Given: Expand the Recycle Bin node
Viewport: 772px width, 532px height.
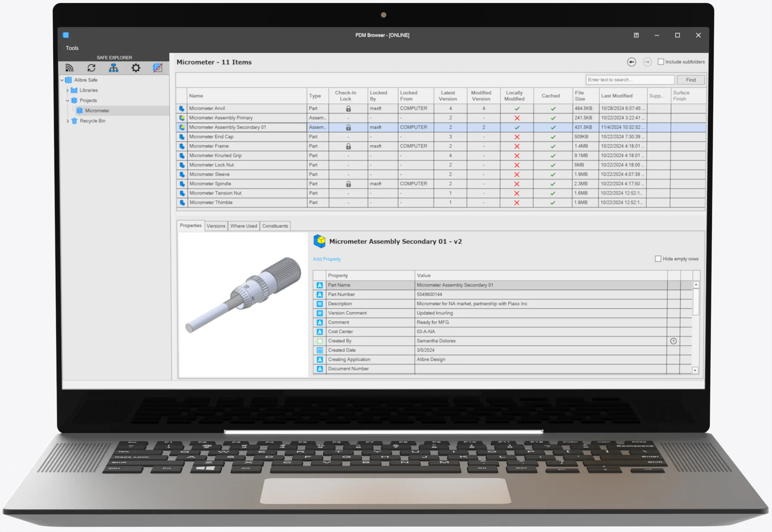Looking at the screenshot, I should click(x=68, y=121).
